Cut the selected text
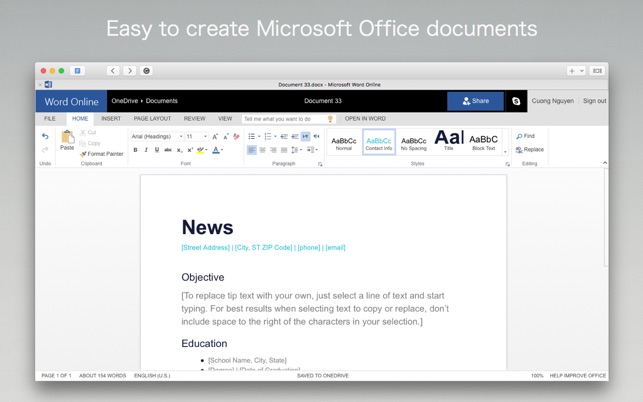643x402 pixels. (x=88, y=132)
